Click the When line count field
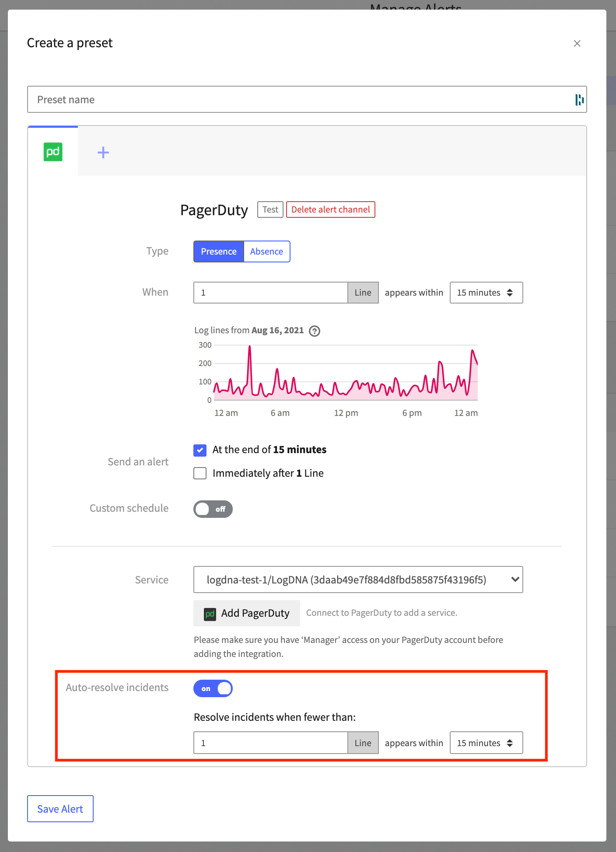Image resolution: width=616 pixels, height=852 pixels. pos(271,293)
